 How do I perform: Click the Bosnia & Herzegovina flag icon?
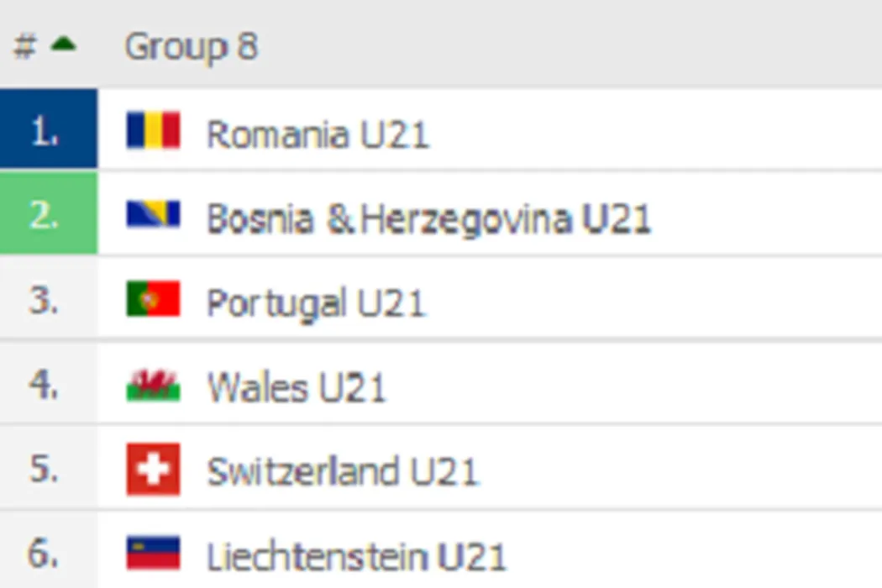pos(153,215)
